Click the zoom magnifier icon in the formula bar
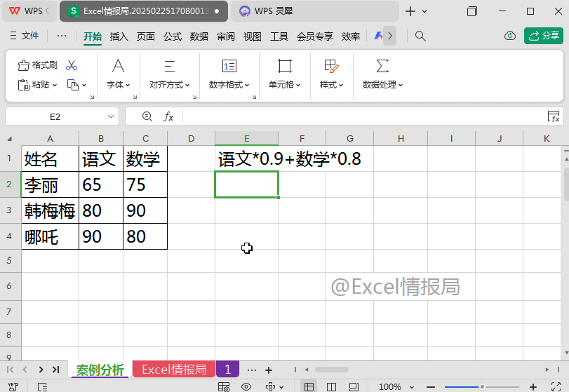The width and height of the screenshot is (569, 392). 147,116
